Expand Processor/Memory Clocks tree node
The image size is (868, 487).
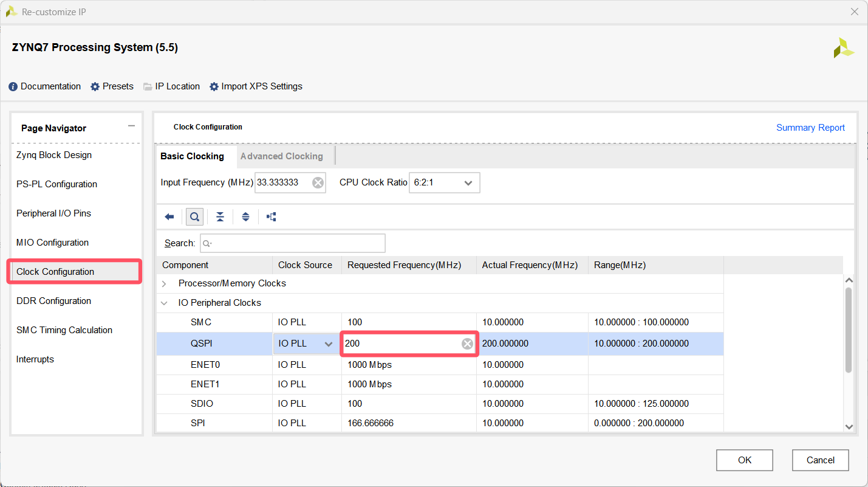tap(164, 283)
